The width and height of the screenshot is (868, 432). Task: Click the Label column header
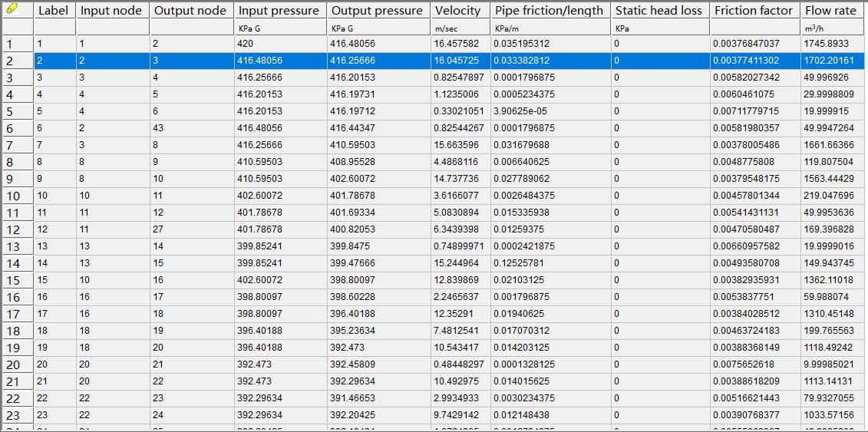(x=54, y=11)
